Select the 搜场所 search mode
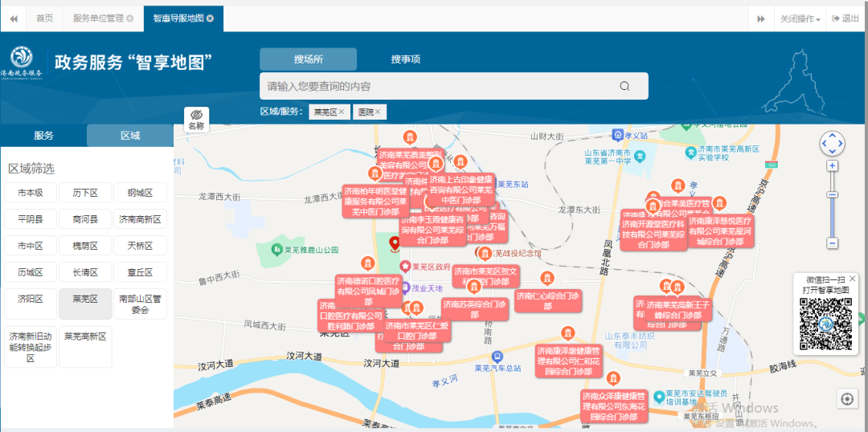 [309, 59]
